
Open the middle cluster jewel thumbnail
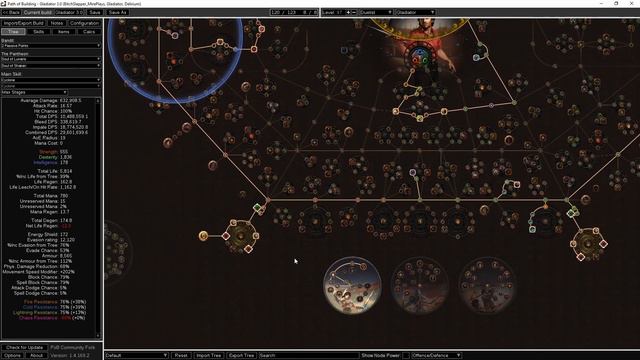[420, 285]
